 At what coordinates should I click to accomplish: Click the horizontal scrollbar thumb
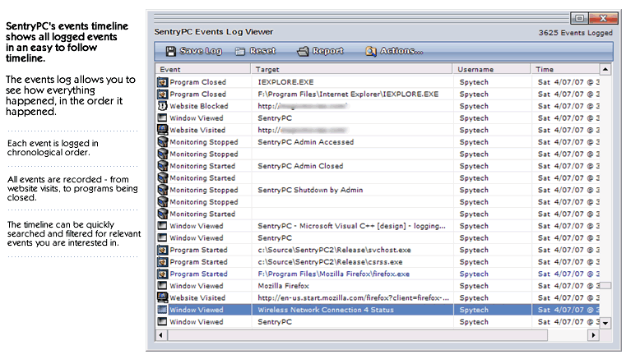[357, 335]
